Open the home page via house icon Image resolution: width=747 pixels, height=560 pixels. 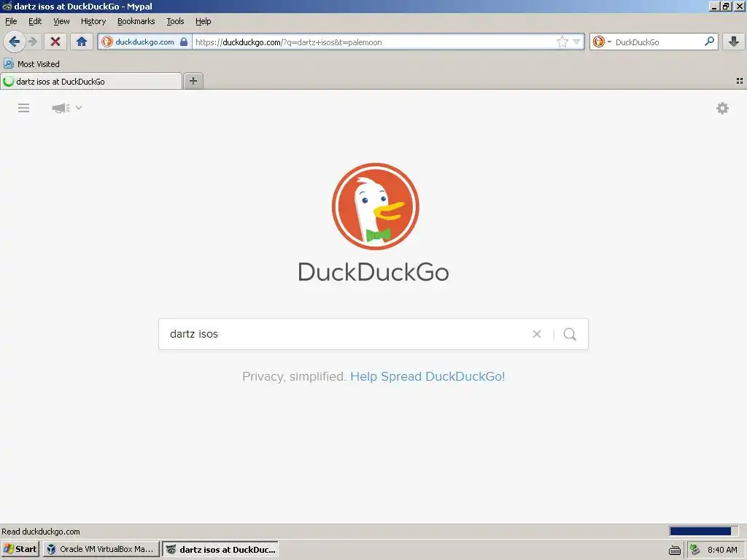click(82, 42)
